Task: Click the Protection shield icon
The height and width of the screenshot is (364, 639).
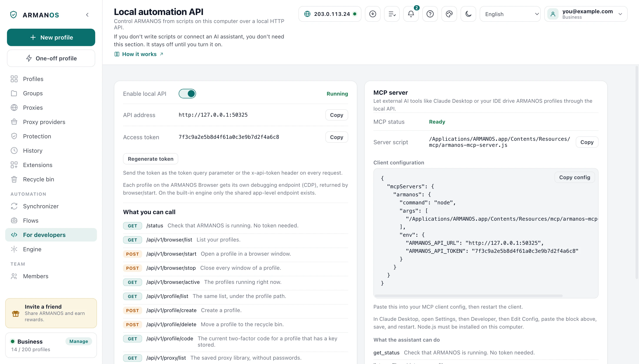Action: (x=14, y=136)
